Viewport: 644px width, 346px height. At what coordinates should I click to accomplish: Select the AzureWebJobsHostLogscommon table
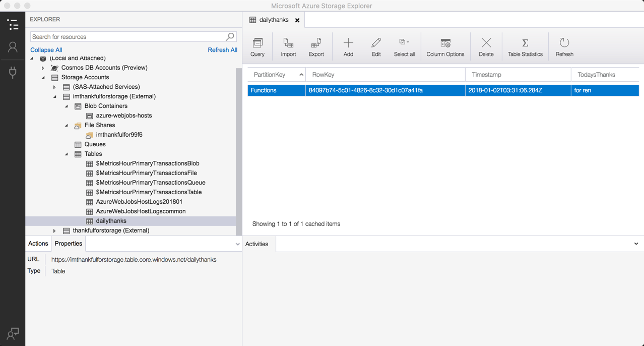141,211
